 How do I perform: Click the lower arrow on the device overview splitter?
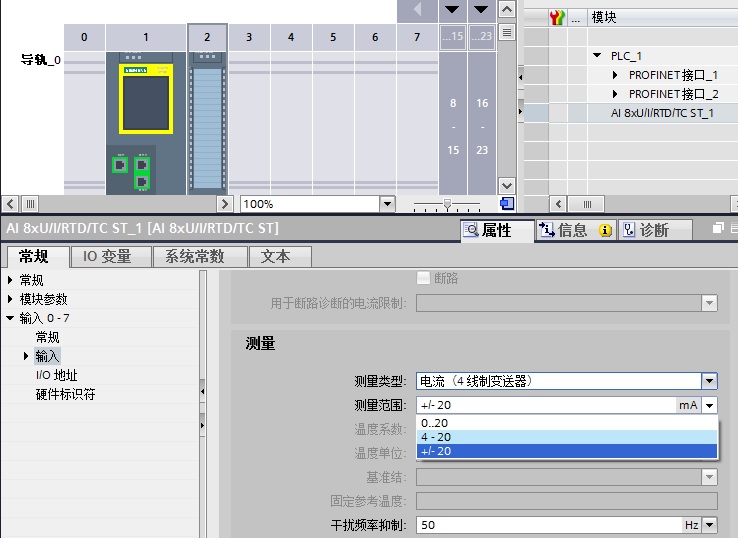pyautogui.click(x=521, y=111)
